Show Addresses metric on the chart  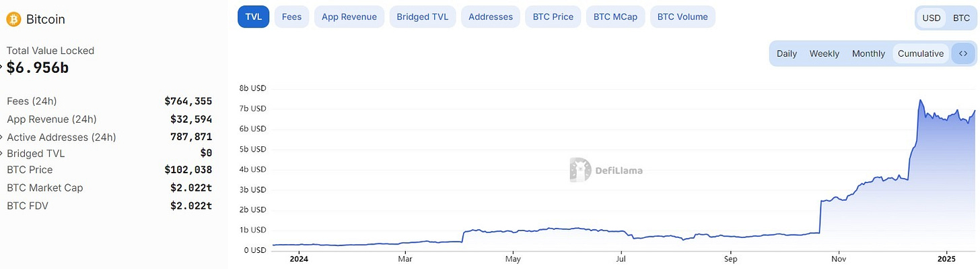point(491,17)
